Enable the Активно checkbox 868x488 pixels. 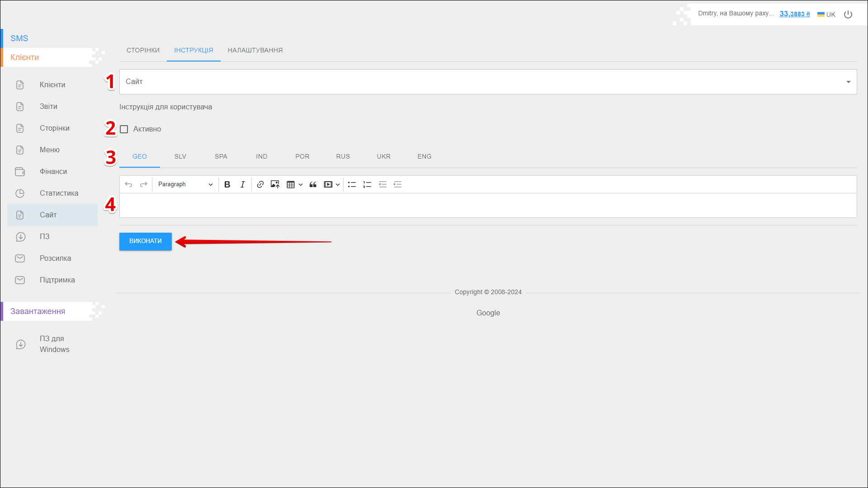(x=124, y=129)
